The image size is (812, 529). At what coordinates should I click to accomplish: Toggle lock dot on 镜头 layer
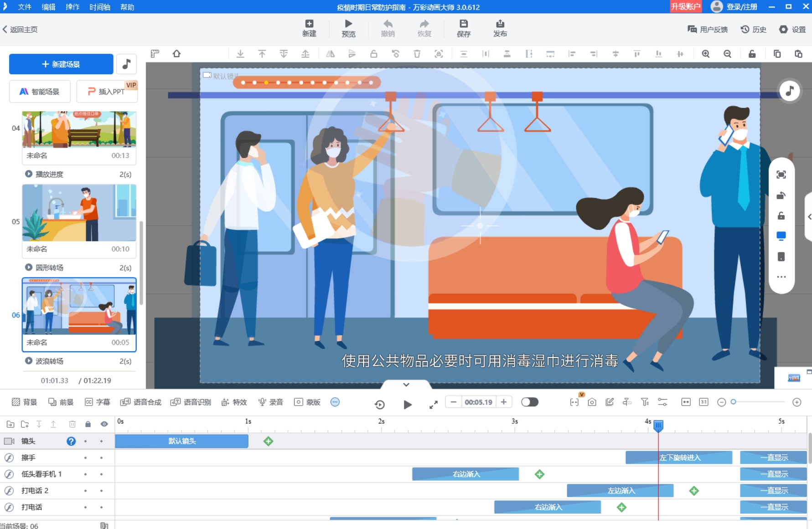point(85,441)
